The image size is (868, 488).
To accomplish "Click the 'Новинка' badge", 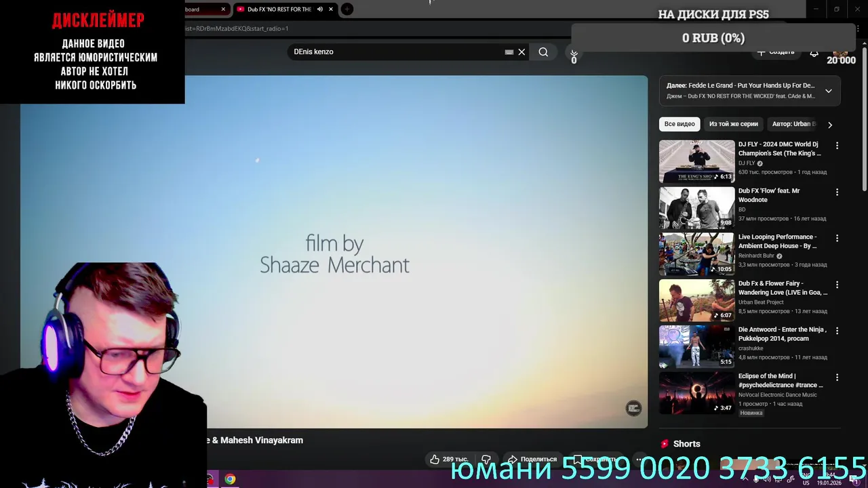I will point(751,413).
